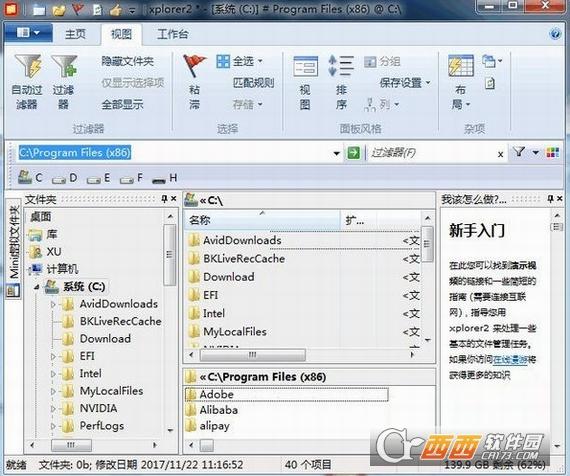Click the Auto Filter (自动过滤器) icon

click(28, 65)
